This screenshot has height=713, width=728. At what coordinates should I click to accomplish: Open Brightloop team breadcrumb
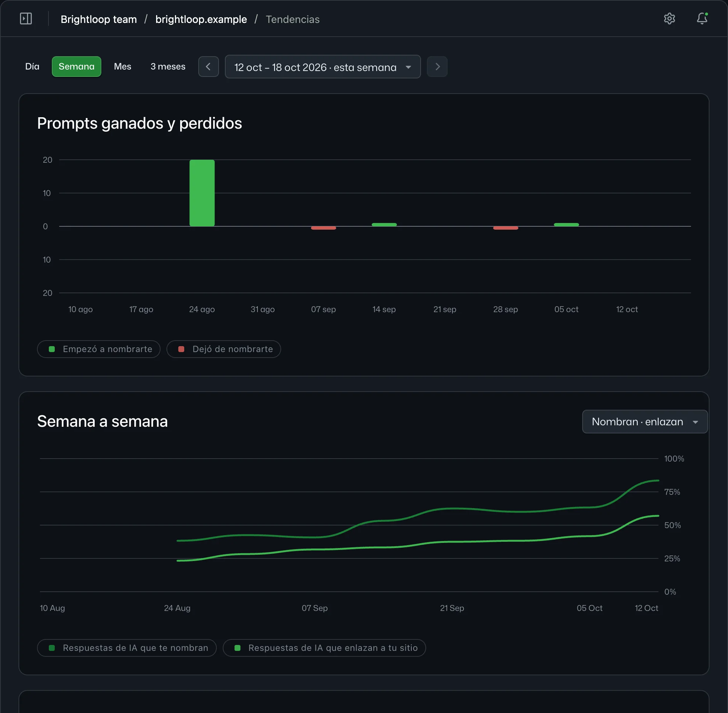[99, 19]
